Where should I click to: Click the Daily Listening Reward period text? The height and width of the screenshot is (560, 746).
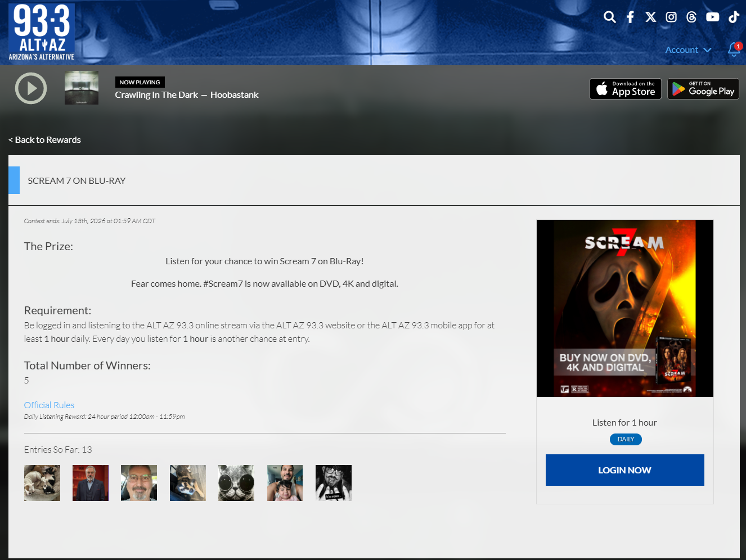click(x=105, y=417)
